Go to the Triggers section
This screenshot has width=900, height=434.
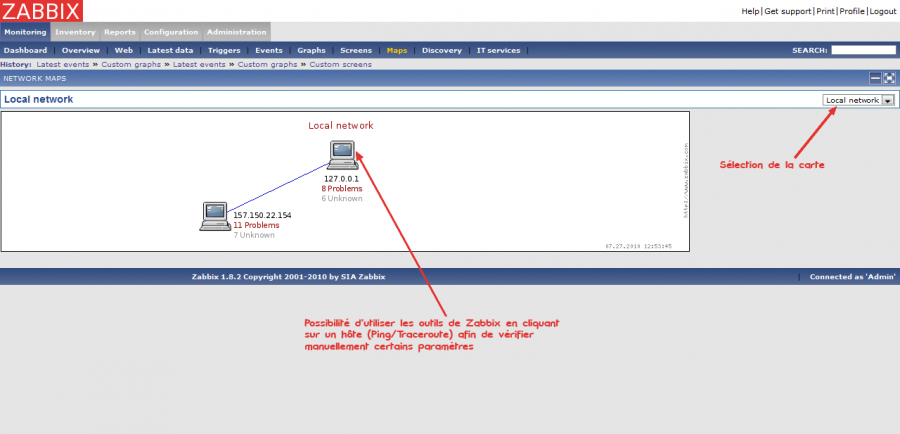224,51
